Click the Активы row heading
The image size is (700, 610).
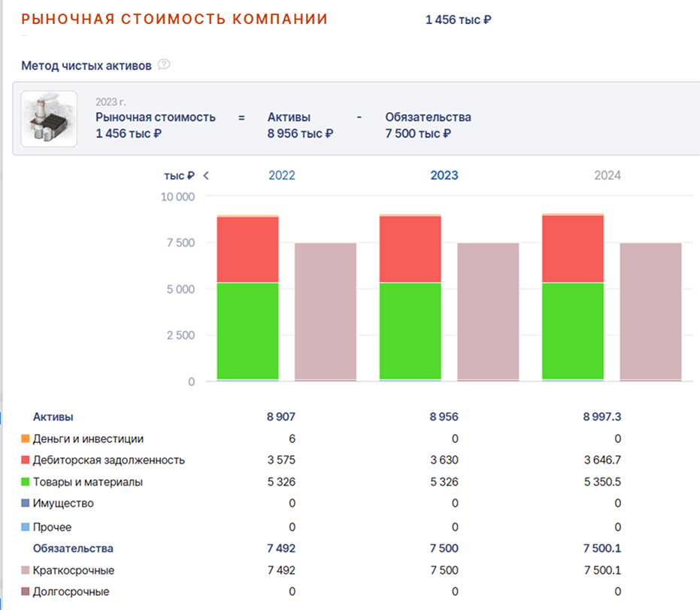point(53,417)
